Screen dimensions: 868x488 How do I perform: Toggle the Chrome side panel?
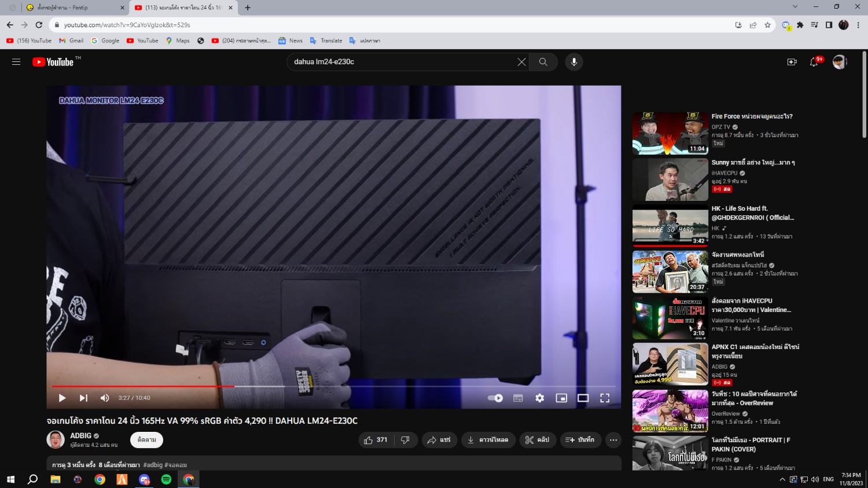point(829,25)
